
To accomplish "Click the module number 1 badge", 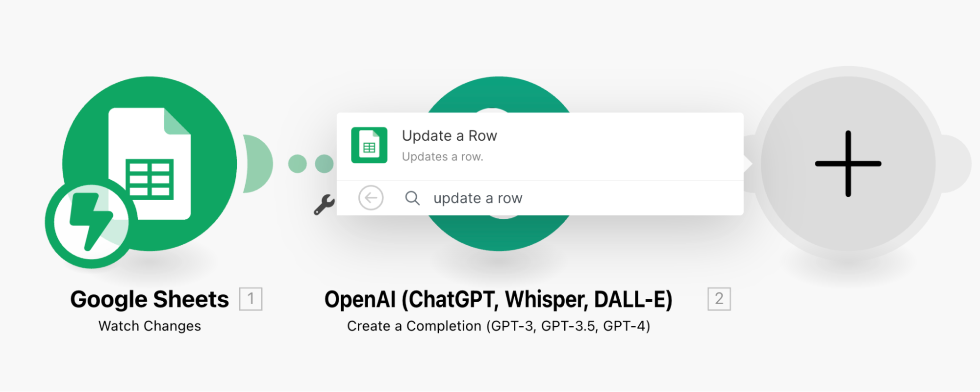I will coord(251,299).
